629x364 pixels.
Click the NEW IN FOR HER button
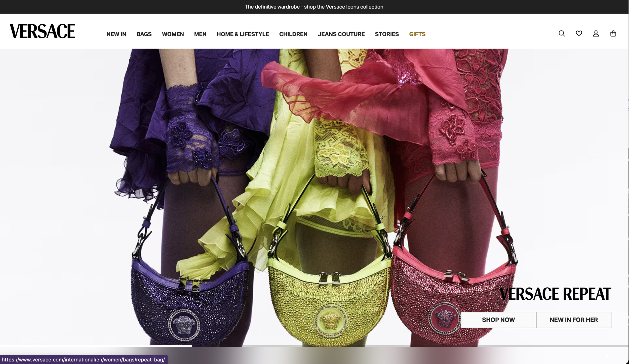(574, 320)
